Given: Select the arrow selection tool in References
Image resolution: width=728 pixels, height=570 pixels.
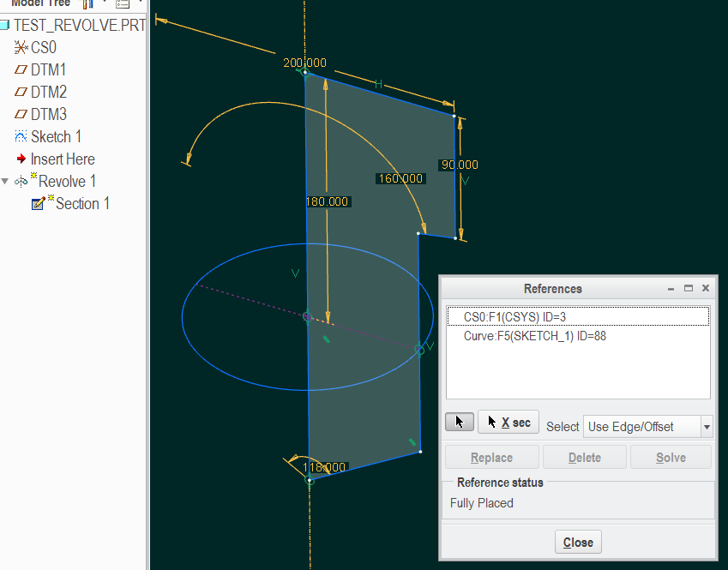Looking at the screenshot, I should pyautogui.click(x=460, y=421).
